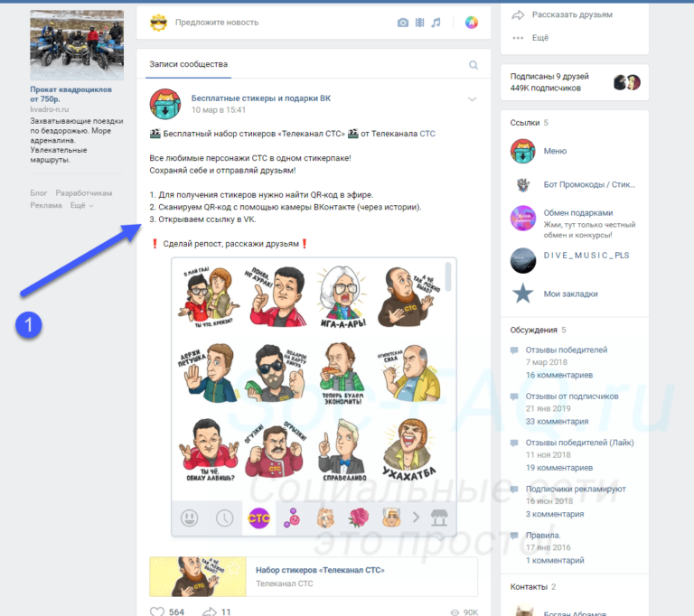Click Рассказать друзьям

coord(572,14)
